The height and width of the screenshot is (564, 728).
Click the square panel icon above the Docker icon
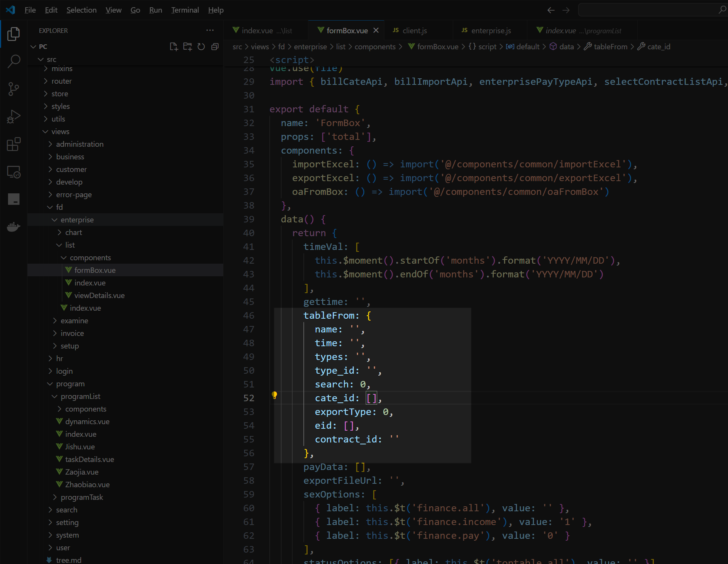click(13, 199)
